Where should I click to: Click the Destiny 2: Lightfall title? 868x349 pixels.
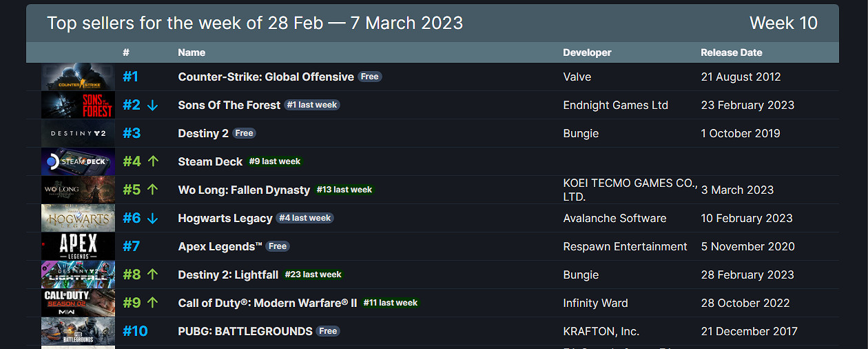228,275
